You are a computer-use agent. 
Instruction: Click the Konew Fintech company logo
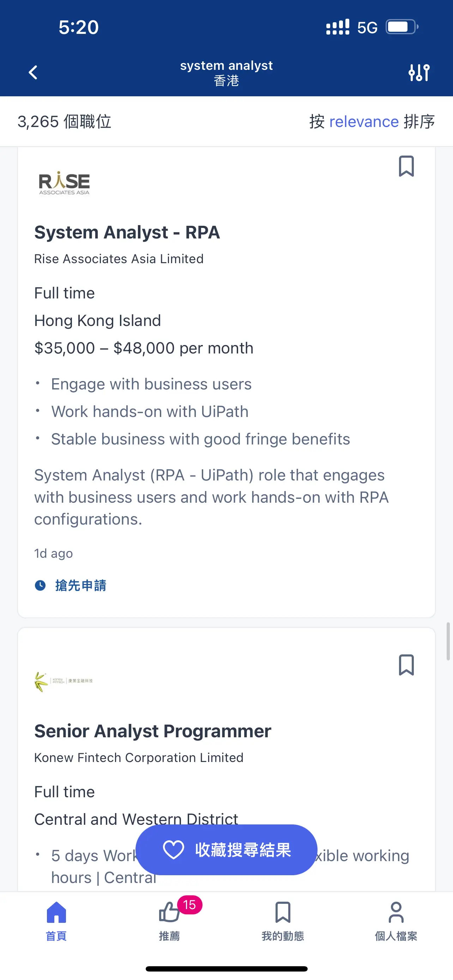pyautogui.click(x=64, y=681)
